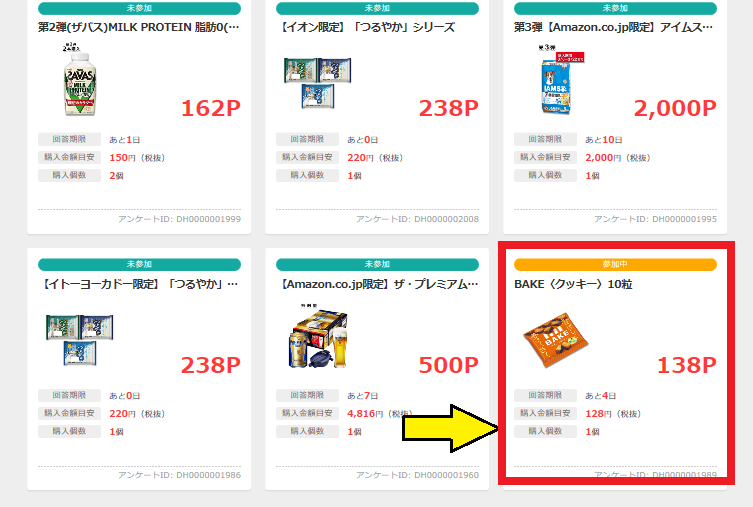Click the 2,000P reward points text
The width and height of the screenshot is (753, 507).
(x=675, y=109)
